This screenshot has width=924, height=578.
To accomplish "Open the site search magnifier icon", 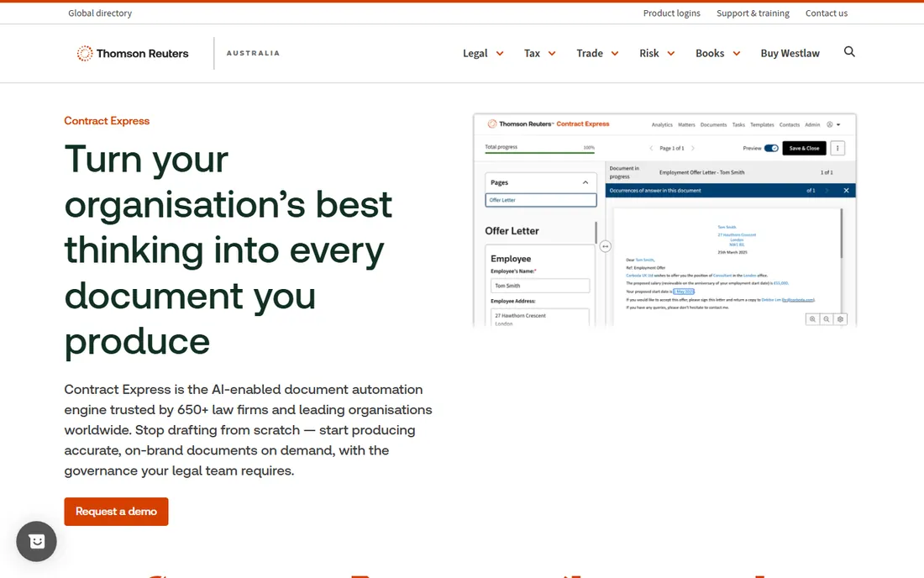I will point(849,52).
